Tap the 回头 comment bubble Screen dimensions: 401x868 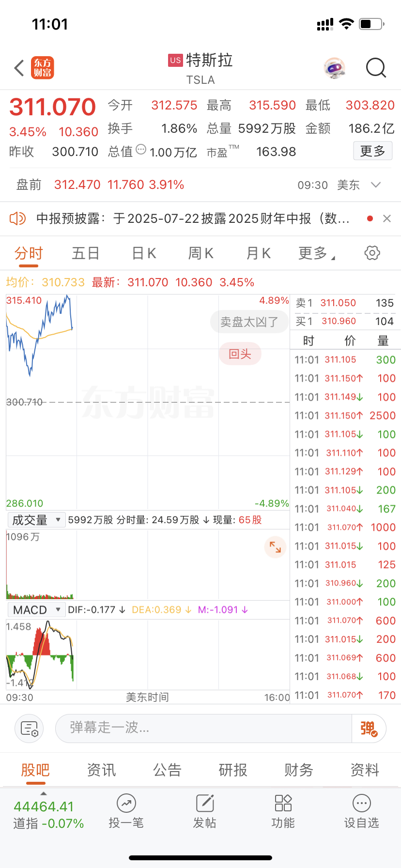click(240, 354)
